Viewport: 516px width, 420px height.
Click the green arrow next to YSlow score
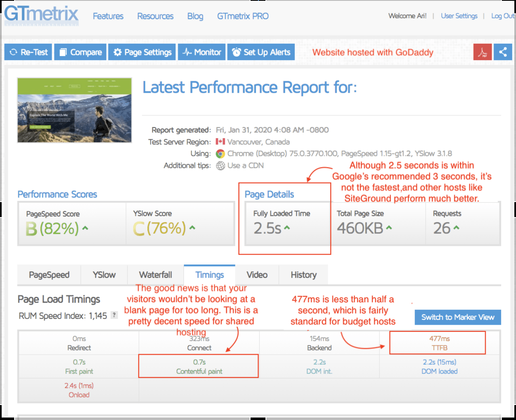click(x=192, y=227)
